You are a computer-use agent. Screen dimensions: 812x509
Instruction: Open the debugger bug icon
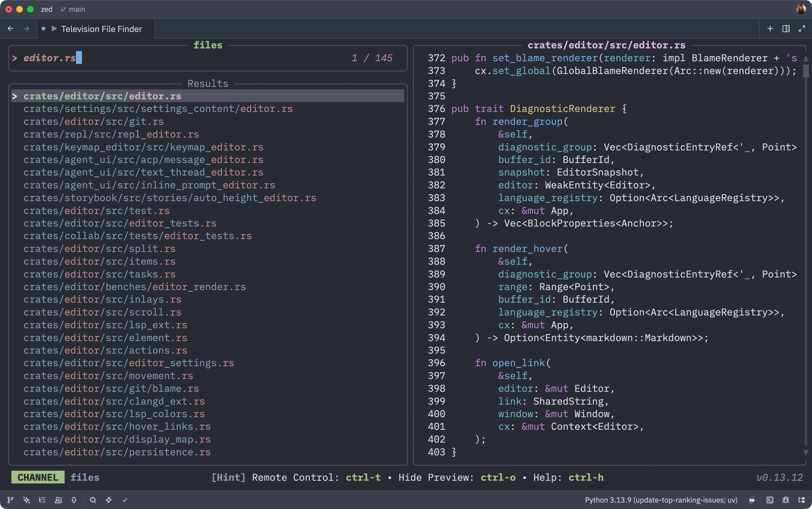[786, 500]
